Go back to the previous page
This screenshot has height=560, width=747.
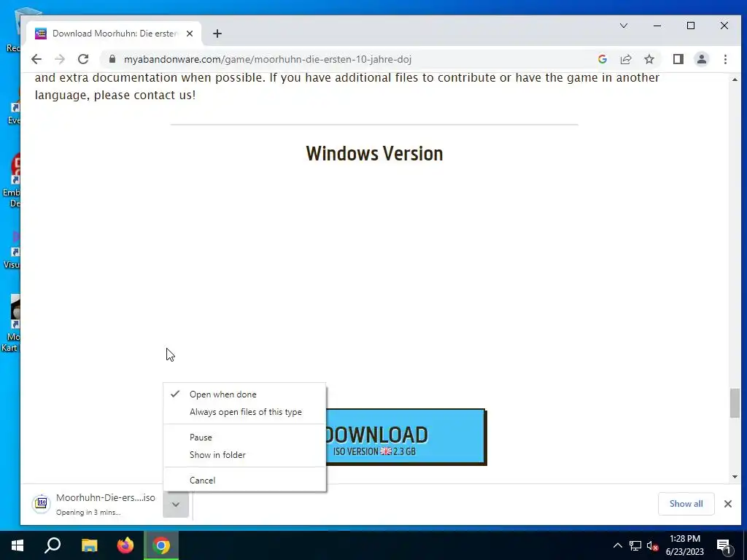tap(36, 59)
